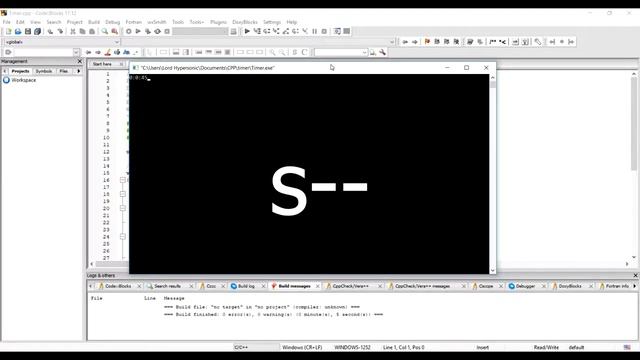
Task: Open Find with the magnifier icon
Action: [x=105, y=31]
